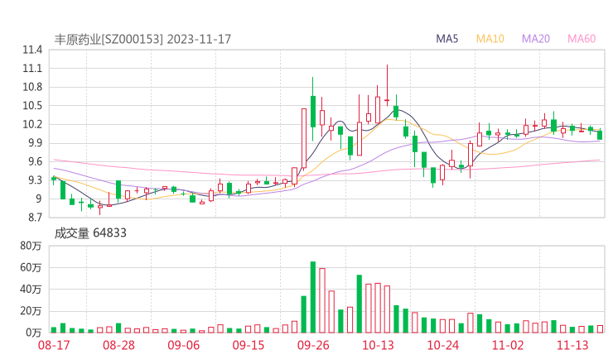Click the 09-15 date label
Viewport: 613px width, 364px height.
point(249,345)
